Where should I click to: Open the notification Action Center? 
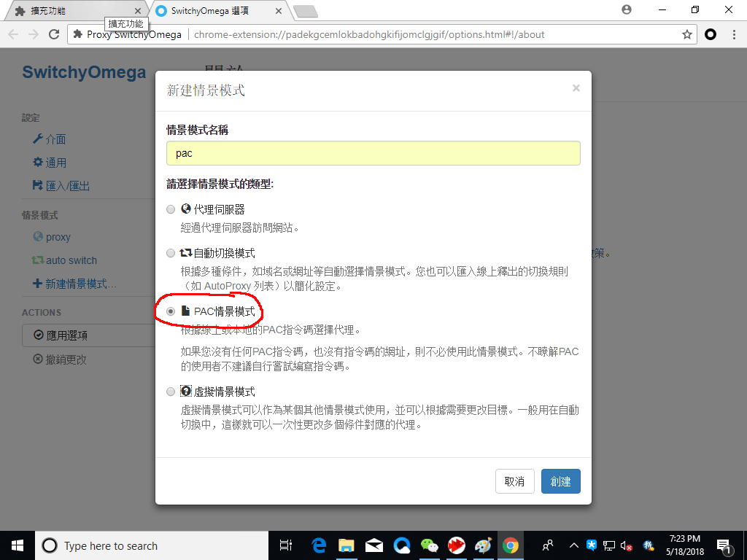tap(724, 546)
